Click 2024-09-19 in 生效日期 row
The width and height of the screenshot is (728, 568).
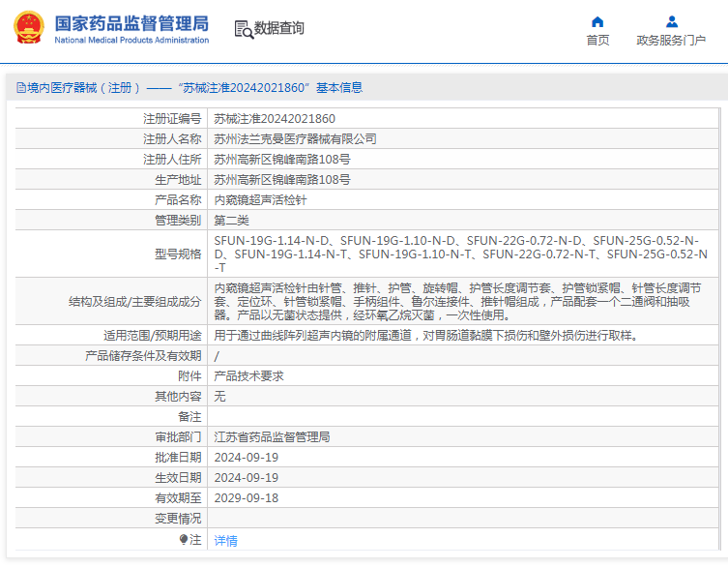coord(247,478)
